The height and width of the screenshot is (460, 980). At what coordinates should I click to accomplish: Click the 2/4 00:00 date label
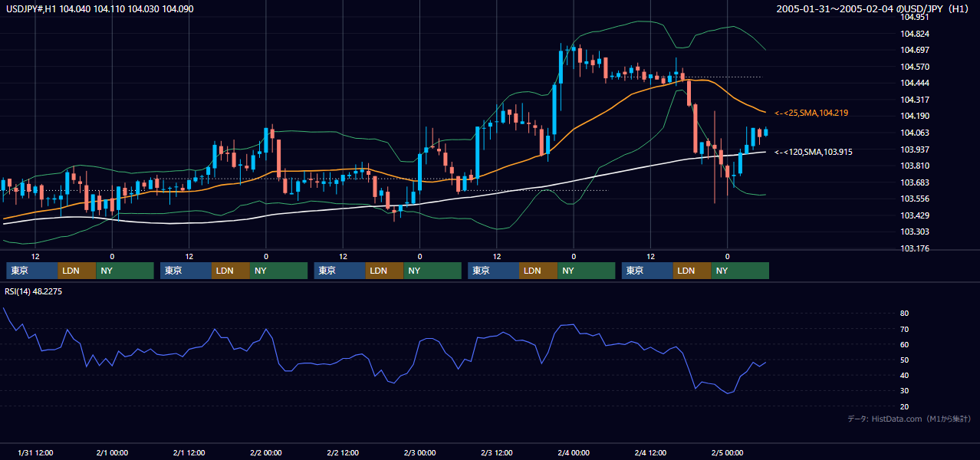(574, 453)
